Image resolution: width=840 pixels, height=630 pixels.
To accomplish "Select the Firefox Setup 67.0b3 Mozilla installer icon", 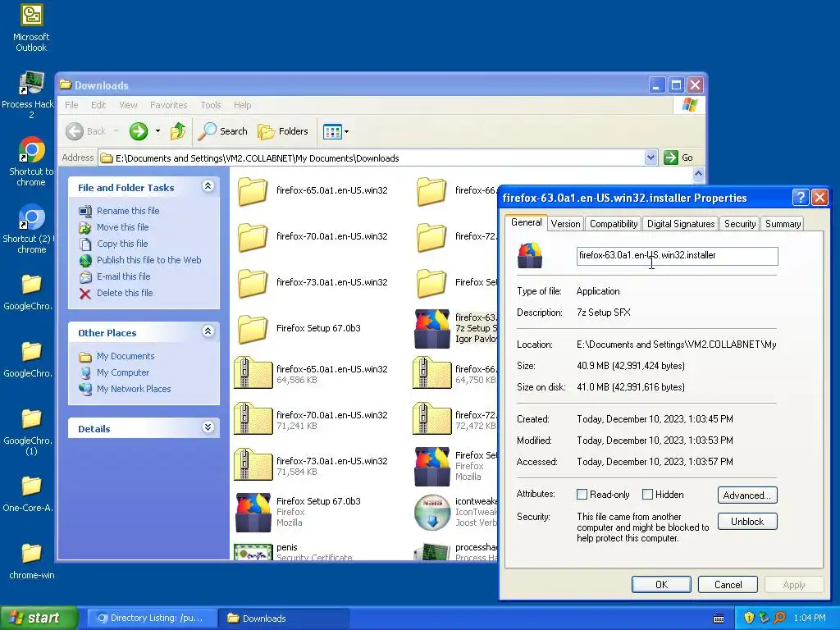I will coord(253,512).
